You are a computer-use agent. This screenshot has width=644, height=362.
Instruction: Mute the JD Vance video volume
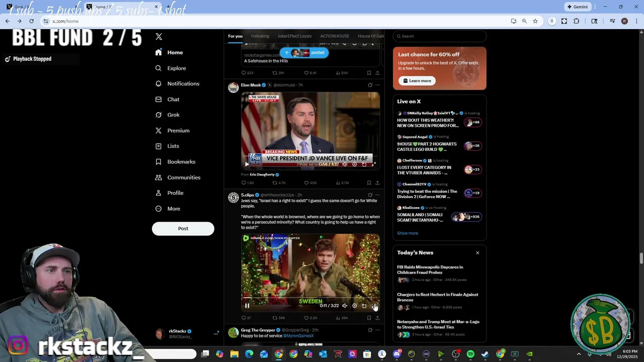[x=345, y=164]
